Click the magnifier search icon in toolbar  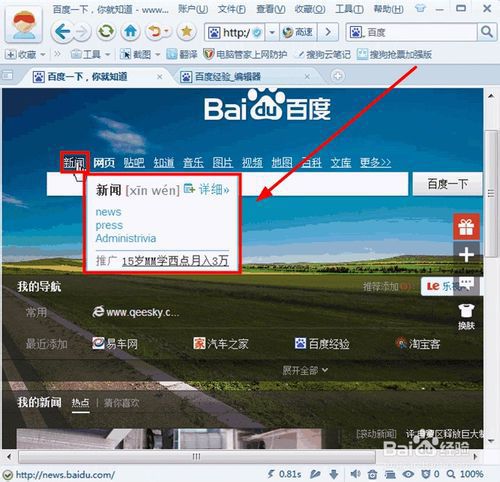click(x=487, y=32)
